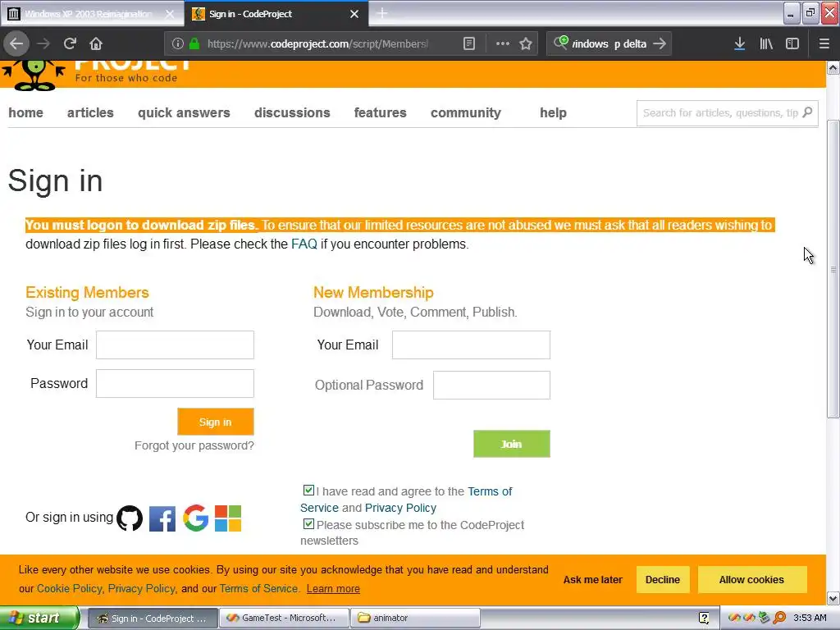The width and height of the screenshot is (840, 630).
Task: Open page actions three-dot menu
Action: 503,43
